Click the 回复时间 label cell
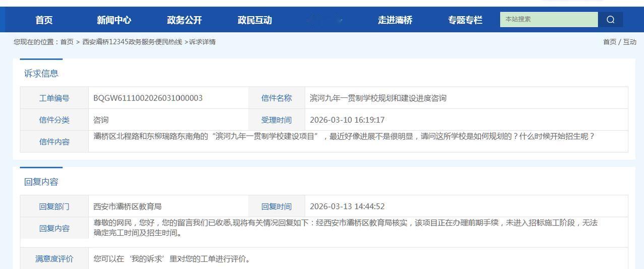Viewport: 644px width, 269px height. (x=276, y=206)
